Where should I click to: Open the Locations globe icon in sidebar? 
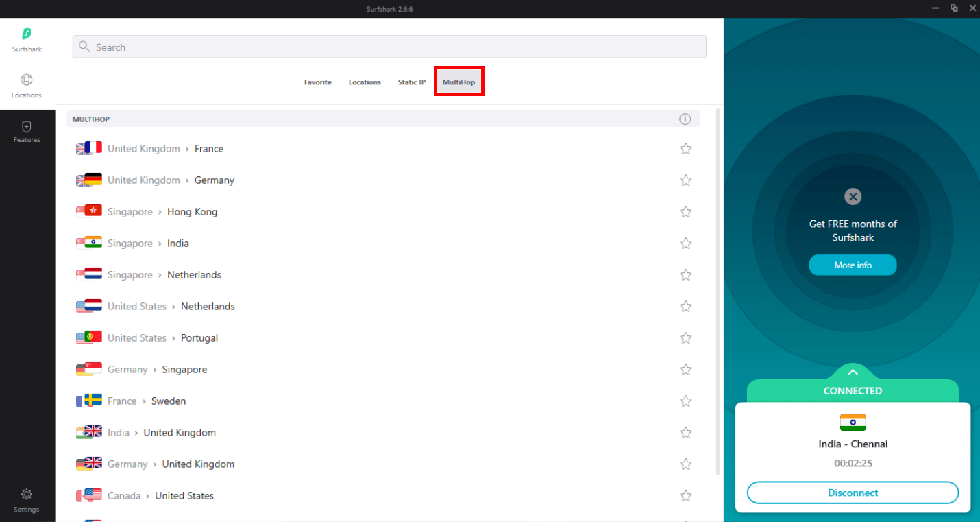pyautogui.click(x=27, y=80)
